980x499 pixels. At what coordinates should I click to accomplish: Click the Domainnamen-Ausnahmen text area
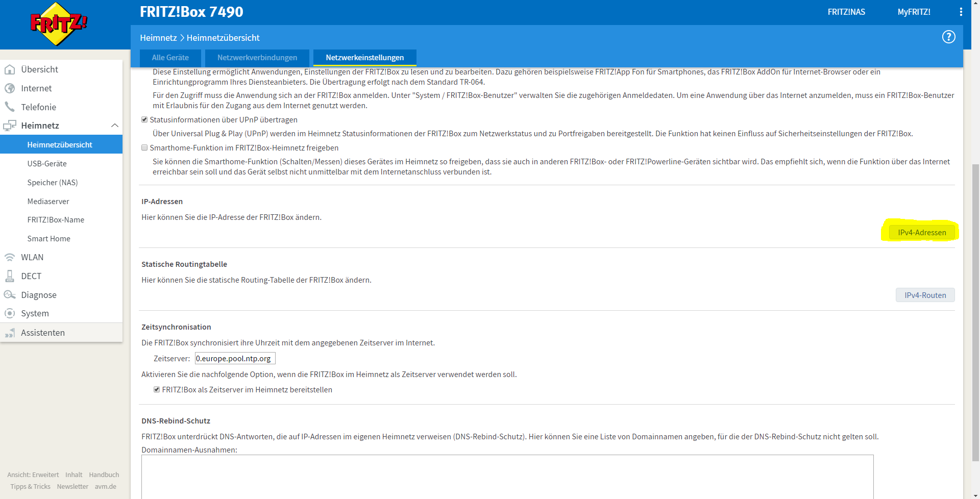[507, 477]
